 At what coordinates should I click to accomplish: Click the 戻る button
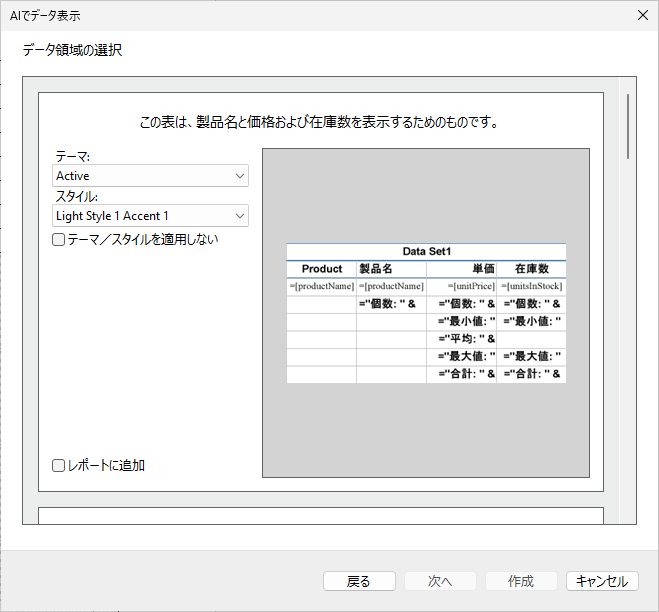(359, 581)
